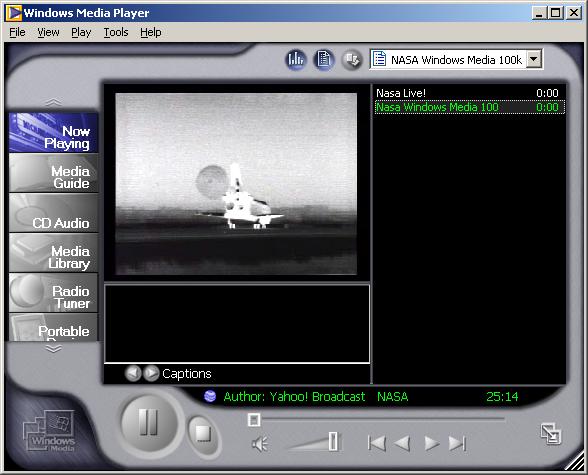Click the seek bar thumb
The height and width of the screenshot is (475, 588).
pyautogui.click(x=254, y=420)
